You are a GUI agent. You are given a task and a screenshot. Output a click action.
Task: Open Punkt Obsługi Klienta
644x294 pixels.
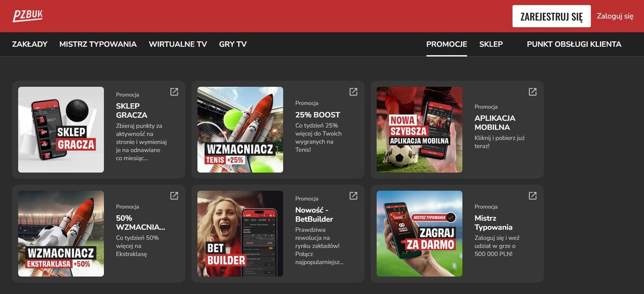[x=574, y=44]
